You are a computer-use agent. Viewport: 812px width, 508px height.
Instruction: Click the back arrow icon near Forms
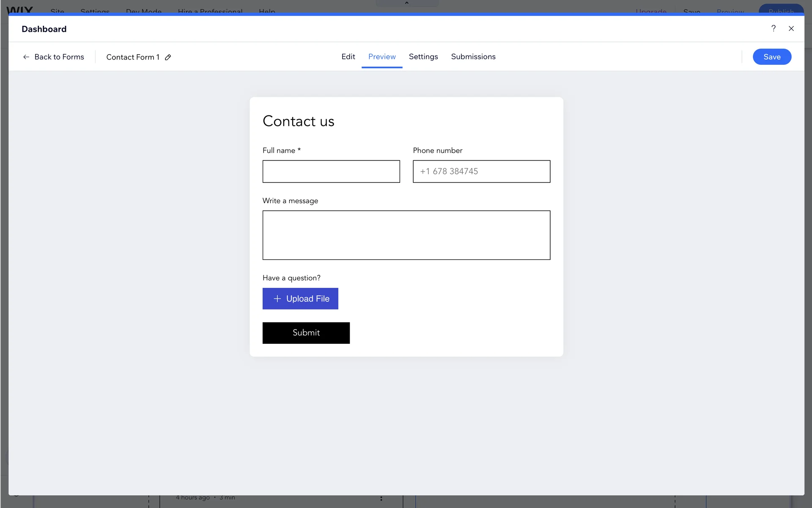tap(26, 57)
